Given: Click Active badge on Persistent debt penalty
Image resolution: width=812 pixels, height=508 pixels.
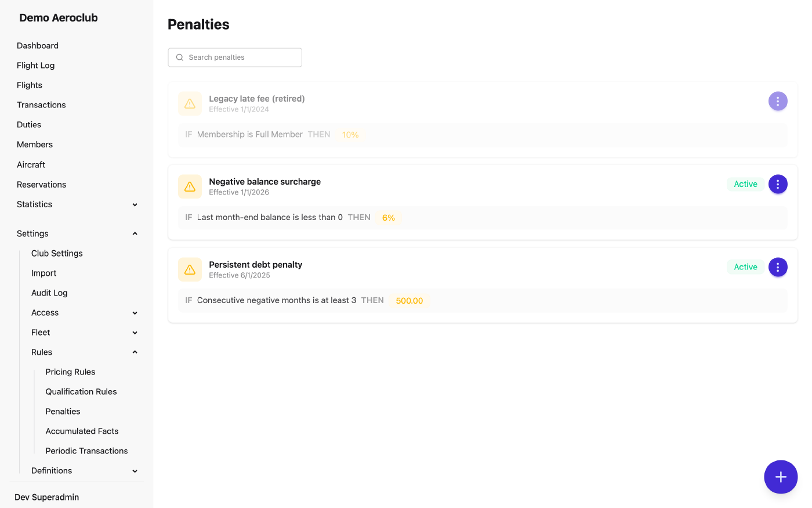Looking at the screenshot, I should tap(745, 267).
